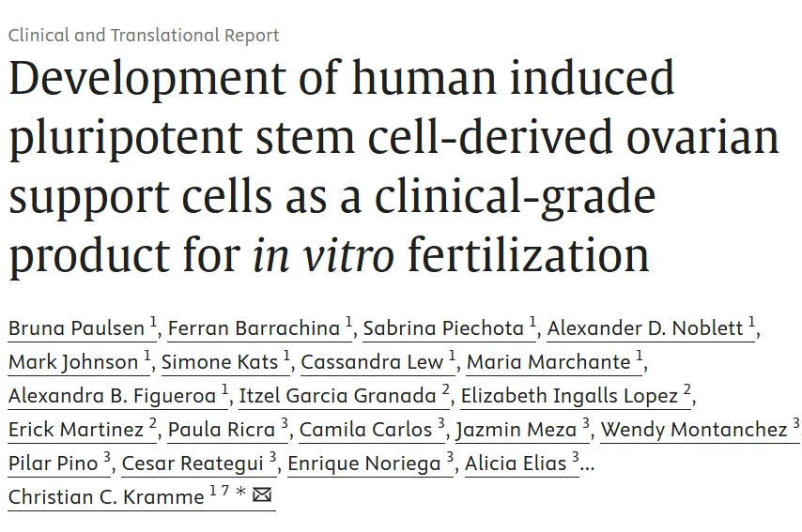The height and width of the screenshot is (532, 802).
Task: Click the Clinical and Translational Report label
Action: click(x=144, y=36)
